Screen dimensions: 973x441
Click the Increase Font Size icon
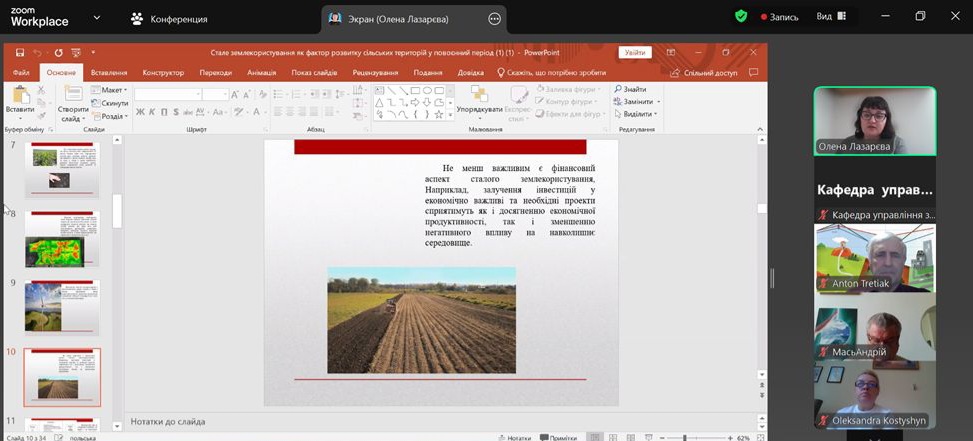pyautogui.click(x=235, y=94)
